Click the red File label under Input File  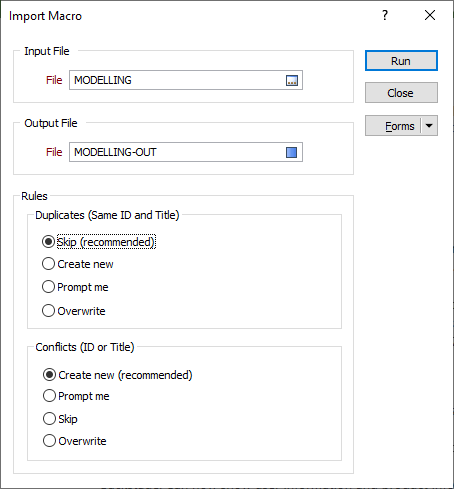pos(54,80)
